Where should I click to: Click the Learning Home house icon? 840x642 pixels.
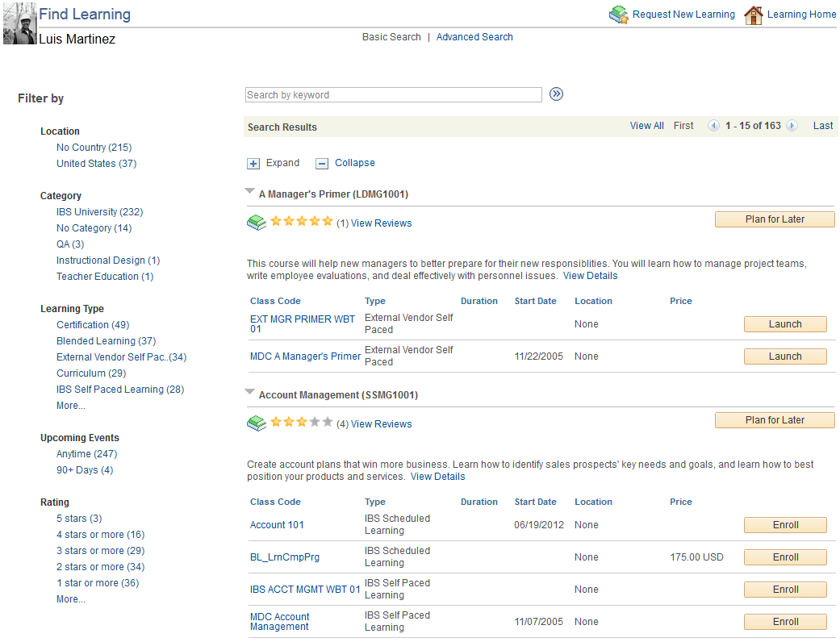coord(754,14)
